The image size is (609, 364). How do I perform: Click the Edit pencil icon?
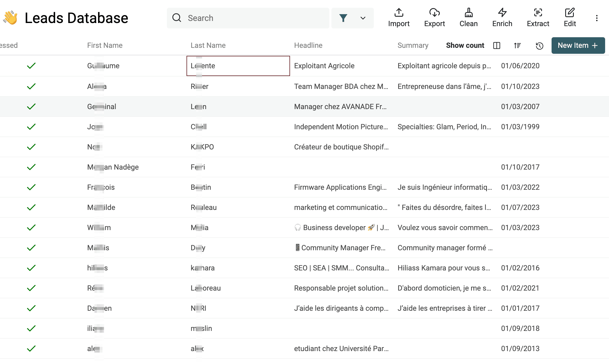[x=570, y=12]
